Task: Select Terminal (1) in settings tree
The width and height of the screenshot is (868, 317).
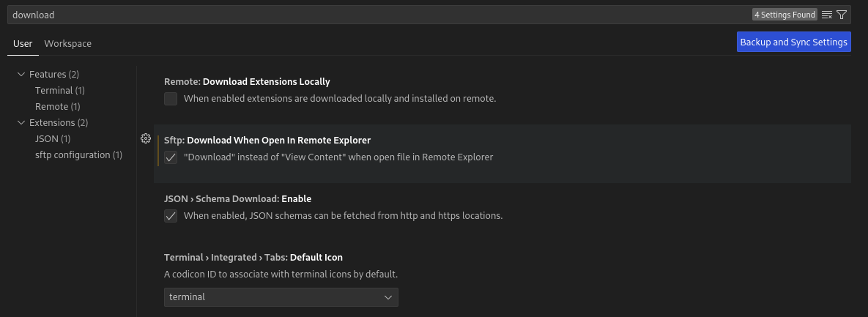Action: tap(60, 90)
